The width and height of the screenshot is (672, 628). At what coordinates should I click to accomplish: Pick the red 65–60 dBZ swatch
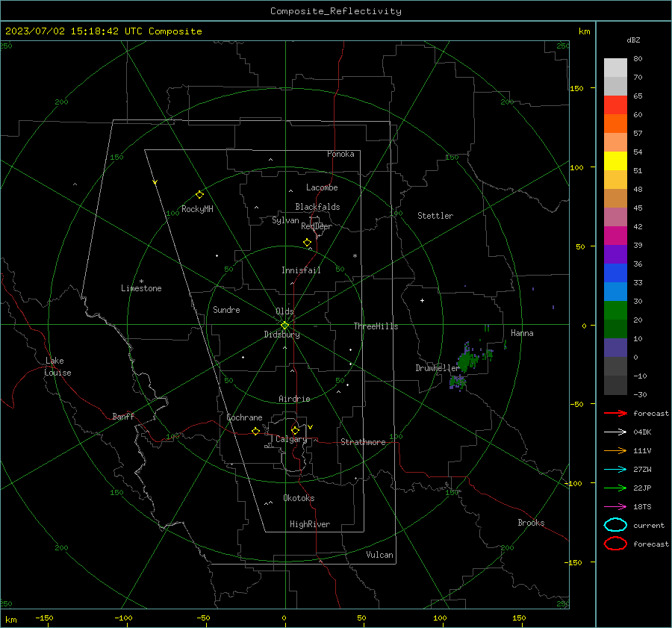pos(615,105)
